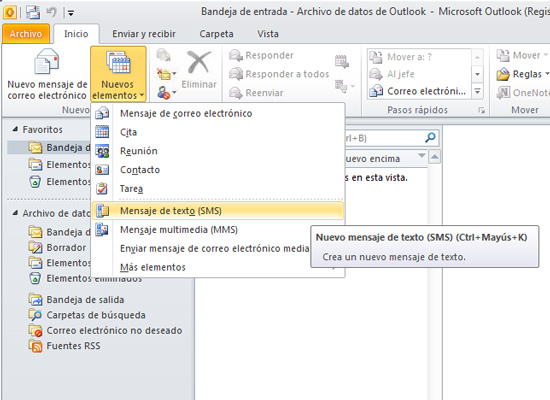Collapse the Favoritos section triangle
Screen dimensions: 550x400
click(x=15, y=129)
